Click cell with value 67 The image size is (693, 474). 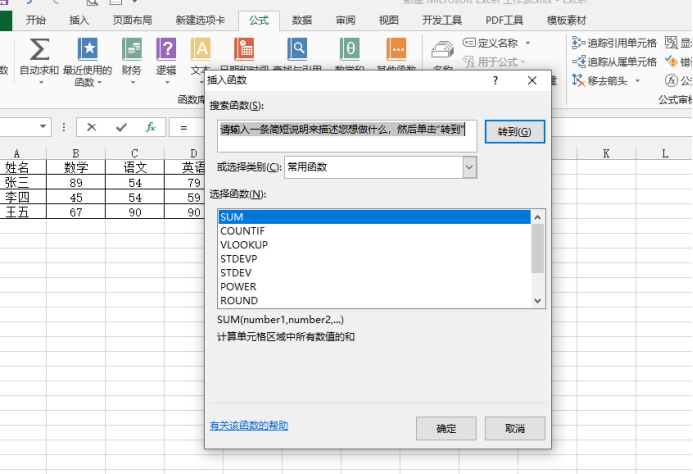coord(76,212)
